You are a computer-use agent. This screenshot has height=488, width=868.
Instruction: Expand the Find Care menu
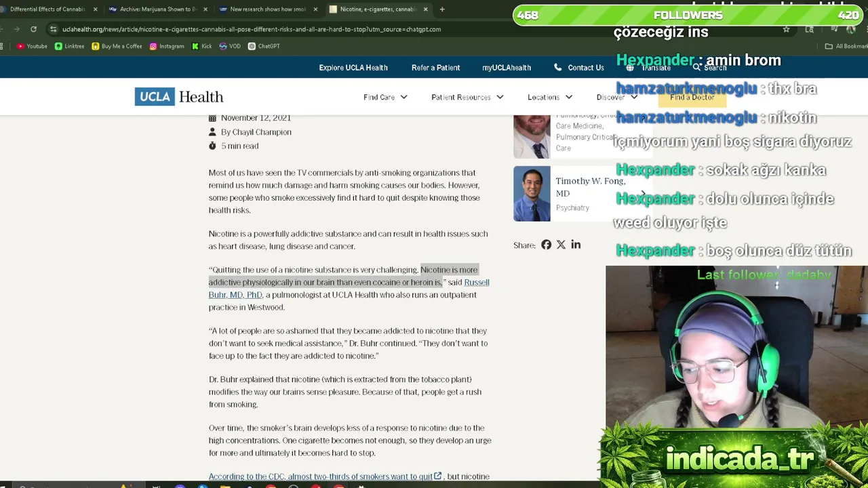tap(385, 97)
